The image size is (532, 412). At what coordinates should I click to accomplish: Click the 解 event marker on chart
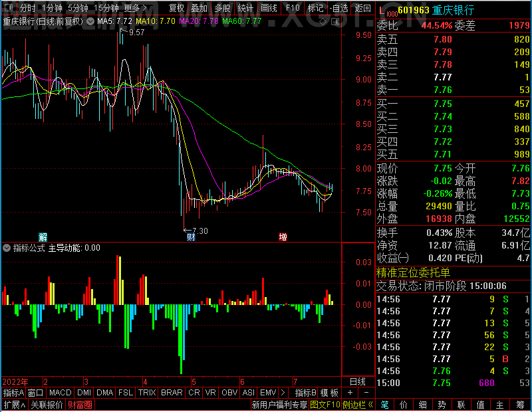(x=43, y=237)
